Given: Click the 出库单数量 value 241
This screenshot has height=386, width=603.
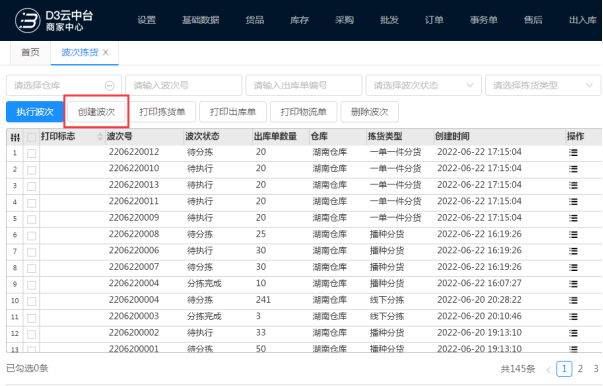Looking at the screenshot, I should point(263,300).
